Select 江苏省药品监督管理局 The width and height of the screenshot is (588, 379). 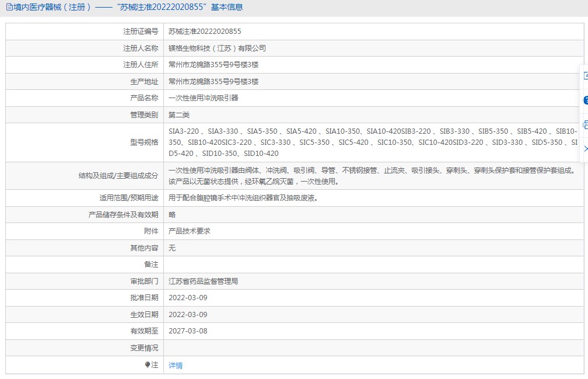[x=203, y=281]
